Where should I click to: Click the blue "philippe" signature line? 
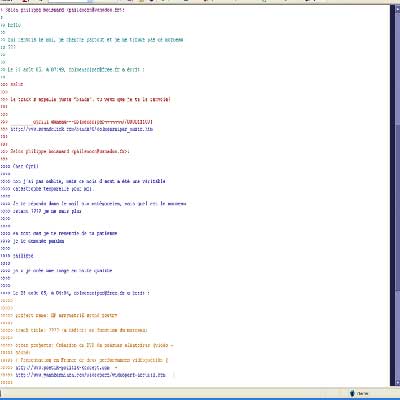click(x=23, y=256)
